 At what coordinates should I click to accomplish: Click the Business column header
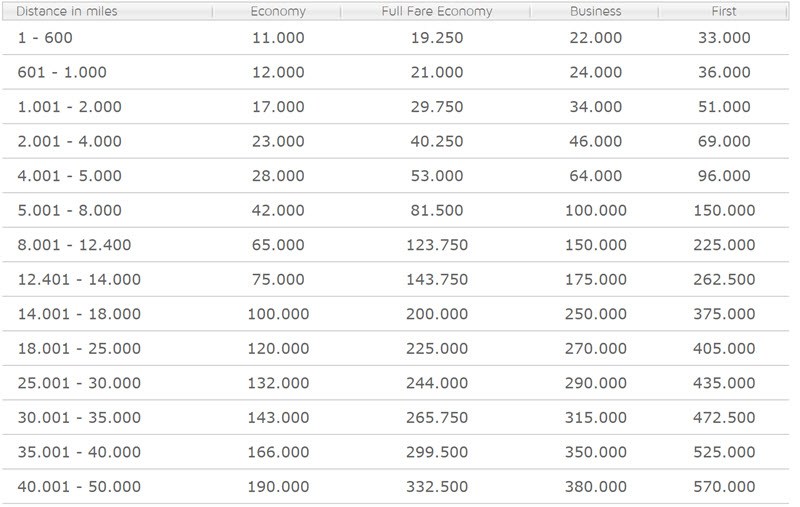coord(595,11)
